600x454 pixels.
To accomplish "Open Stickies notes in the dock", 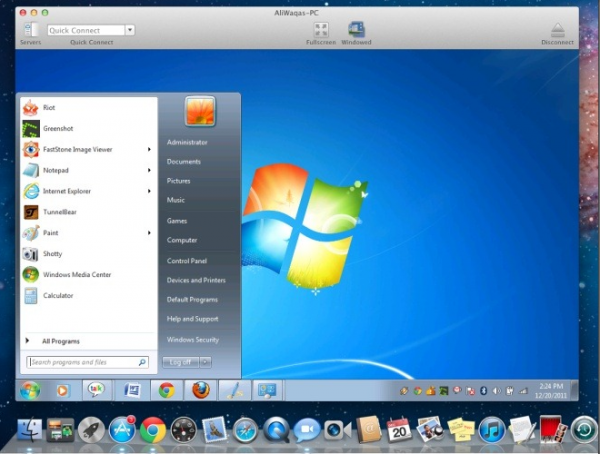I will pyautogui.click(x=460, y=429).
